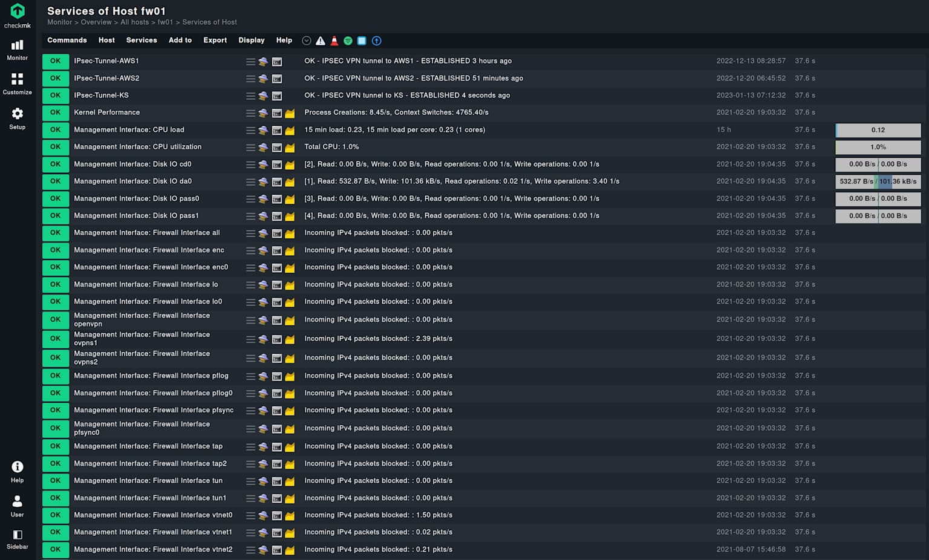Open the hamburger action menu for IPsec-Tunnel-AWS1
The width and height of the screenshot is (929, 560).
click(250, 61)
